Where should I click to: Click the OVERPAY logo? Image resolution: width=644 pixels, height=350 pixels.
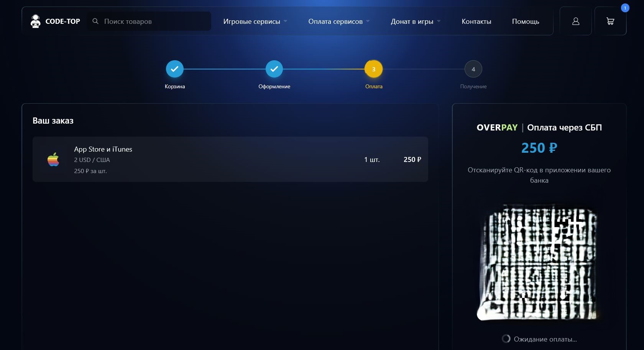click(x=497, y=127)
